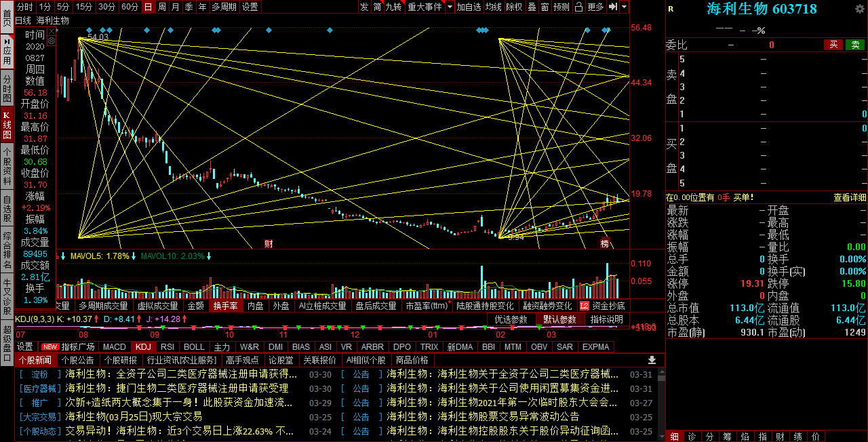This screenshot has height=442, width=868.
Task: Select the 15分 period
Action: point(84,7)
